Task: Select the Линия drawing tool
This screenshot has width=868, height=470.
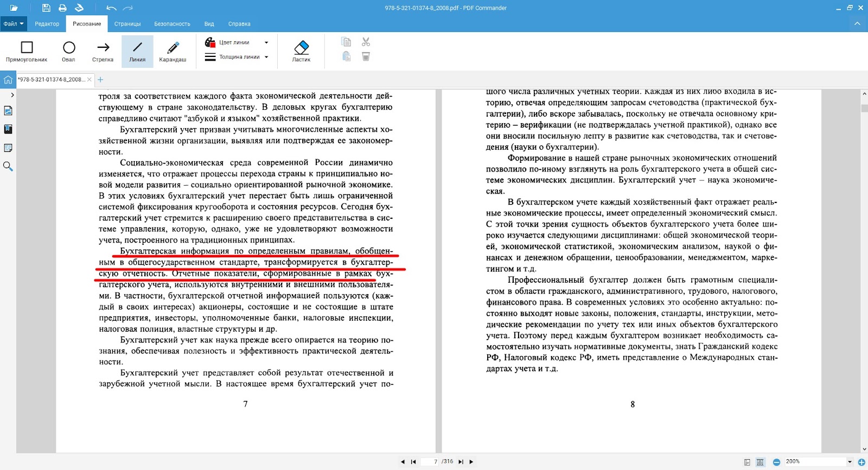Action: tap(137, 52)
